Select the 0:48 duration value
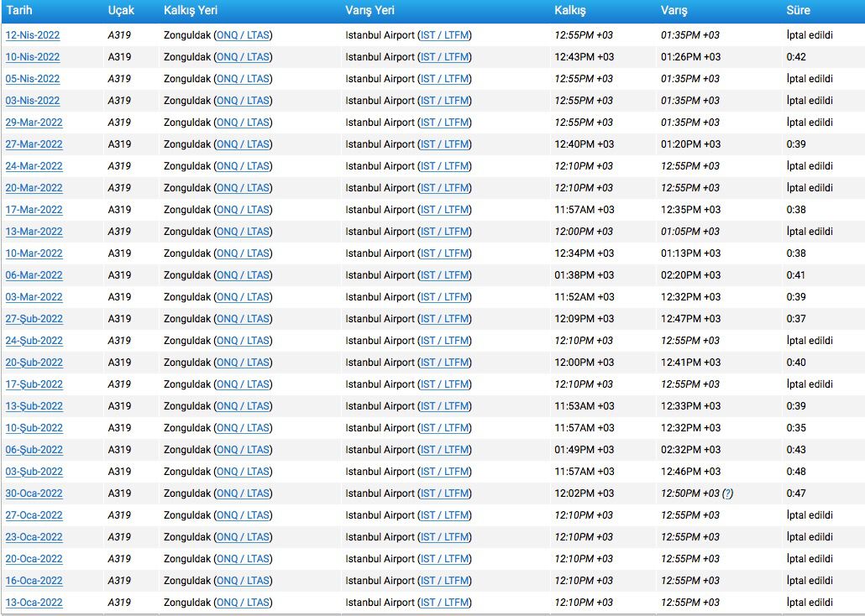 click(796, 472)
